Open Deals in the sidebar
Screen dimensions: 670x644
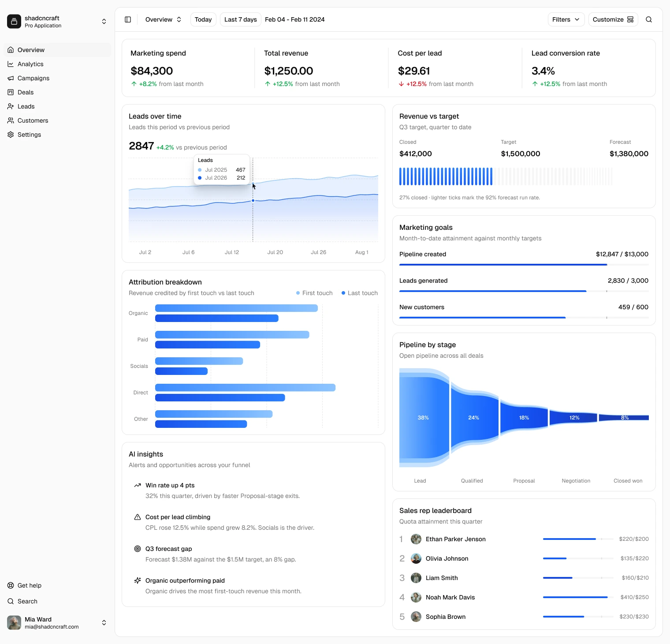point(57,92)
